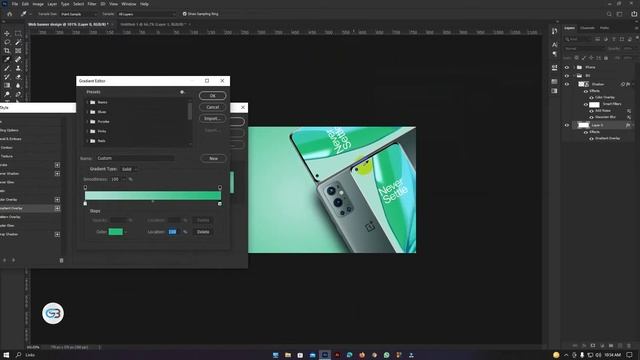Open presets gear menu in Gradient Editor
640x360 pixels.
tap(182, 92)
